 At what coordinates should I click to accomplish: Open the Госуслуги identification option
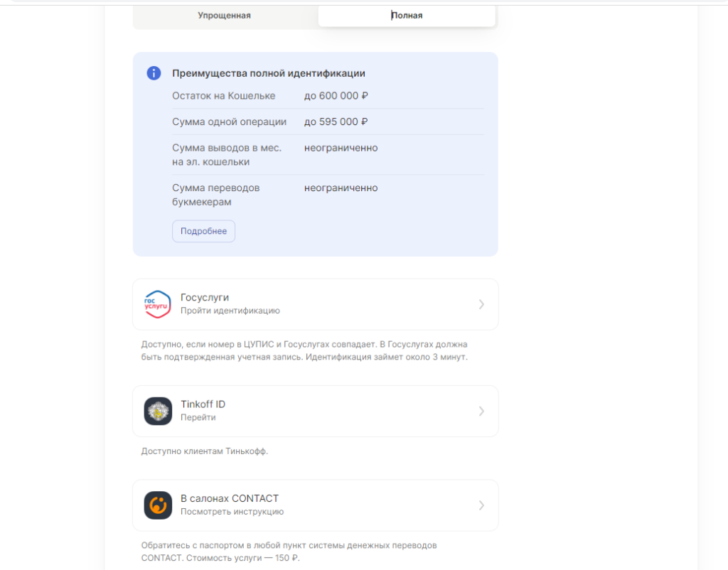(315, 304)
